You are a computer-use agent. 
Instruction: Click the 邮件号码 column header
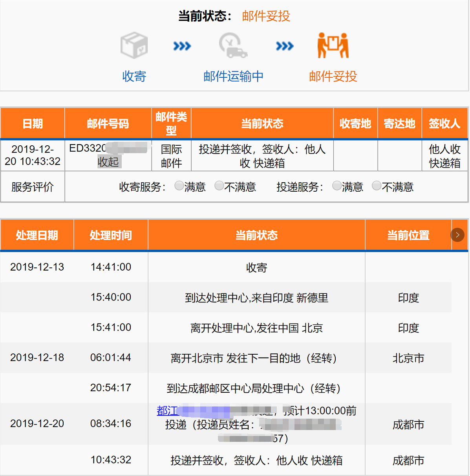coord(108,124)
